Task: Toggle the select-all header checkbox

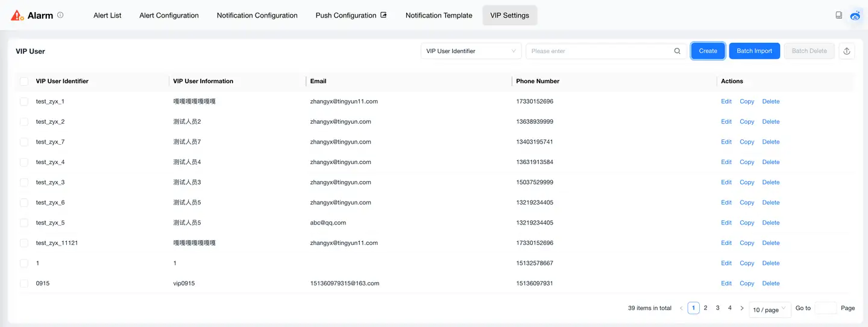Action: click(x=24, y=81)
